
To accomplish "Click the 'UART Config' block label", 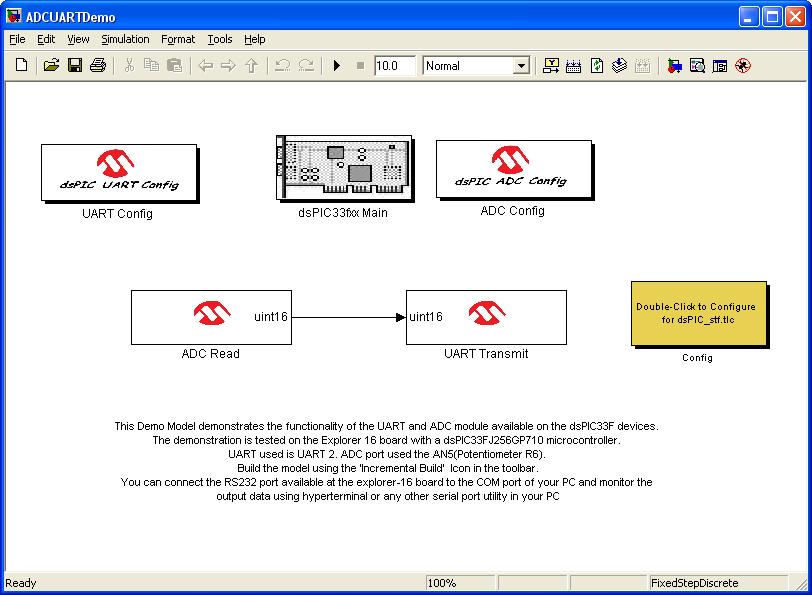I will (118, 214).
